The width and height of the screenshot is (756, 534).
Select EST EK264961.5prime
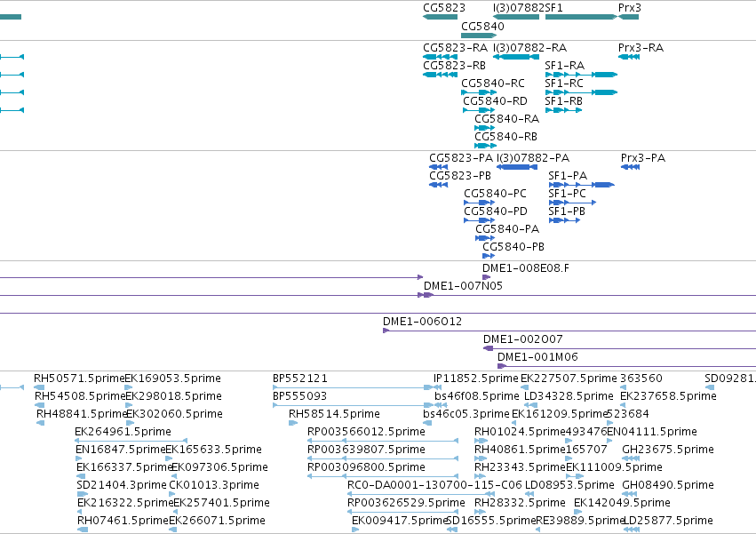coord(131,441)
